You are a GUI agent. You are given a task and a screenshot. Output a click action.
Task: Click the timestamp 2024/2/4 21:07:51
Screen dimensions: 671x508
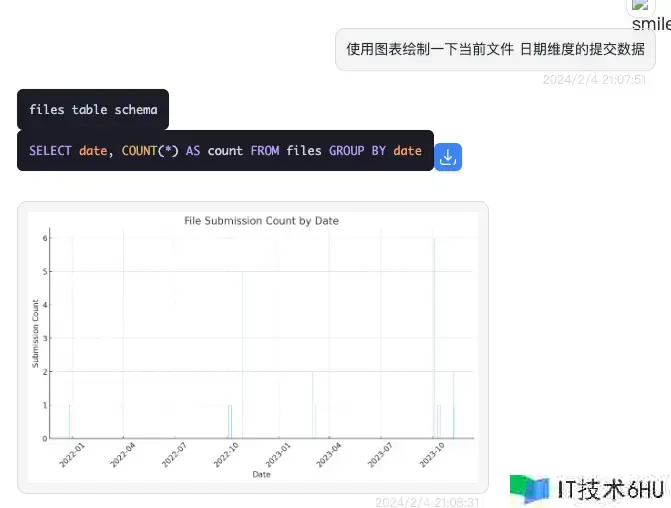594,80
